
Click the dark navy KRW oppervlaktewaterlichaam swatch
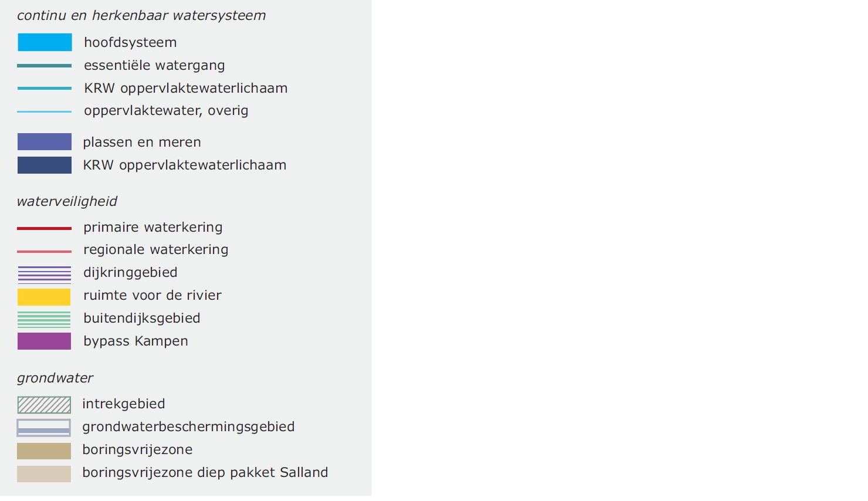pyautogui.click(x=45, y=165)
